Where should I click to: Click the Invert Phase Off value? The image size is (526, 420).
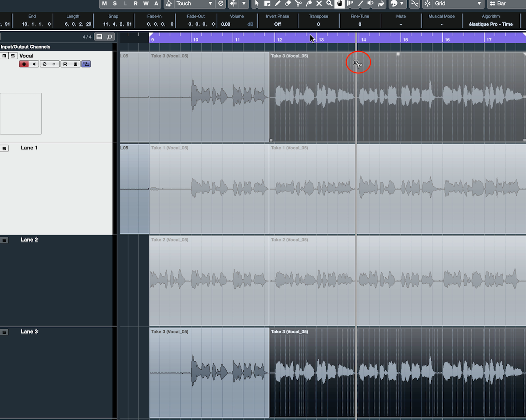click(277, 24)
